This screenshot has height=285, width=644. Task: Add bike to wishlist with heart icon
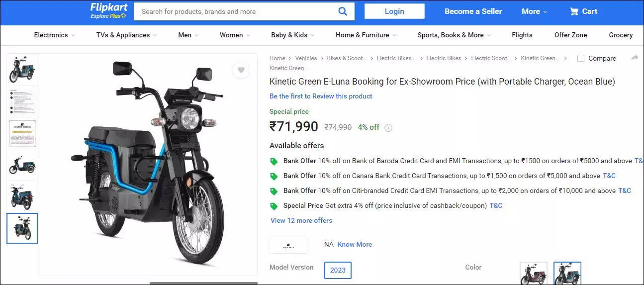[241, 70]
